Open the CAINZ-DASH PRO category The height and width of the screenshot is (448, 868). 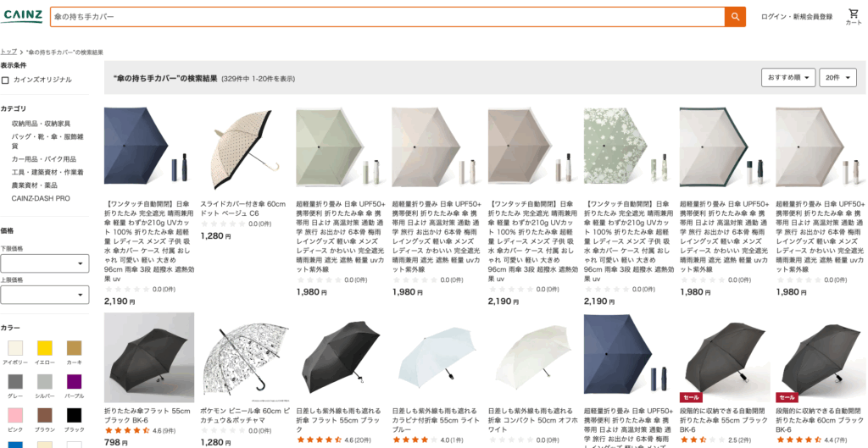point(41,198)
